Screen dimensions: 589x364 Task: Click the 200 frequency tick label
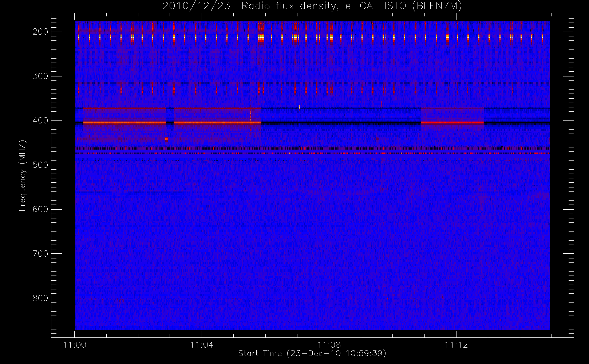click(40, 32)
